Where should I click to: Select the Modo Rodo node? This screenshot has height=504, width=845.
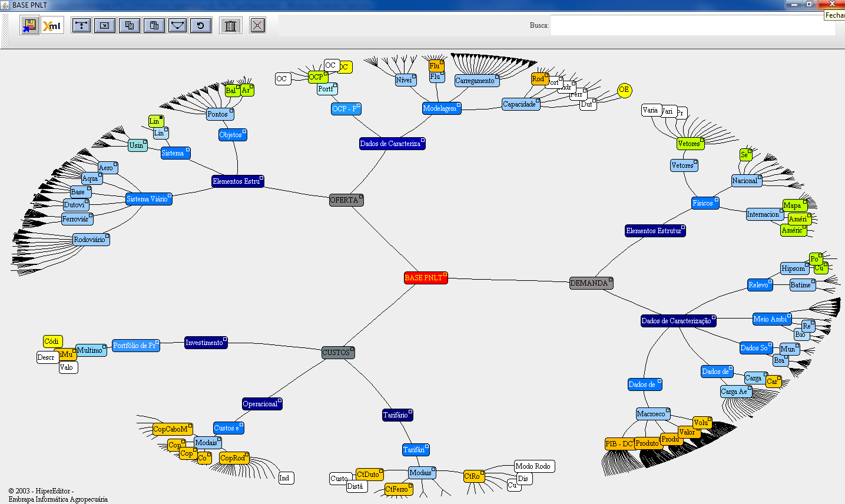click(535, 466)
